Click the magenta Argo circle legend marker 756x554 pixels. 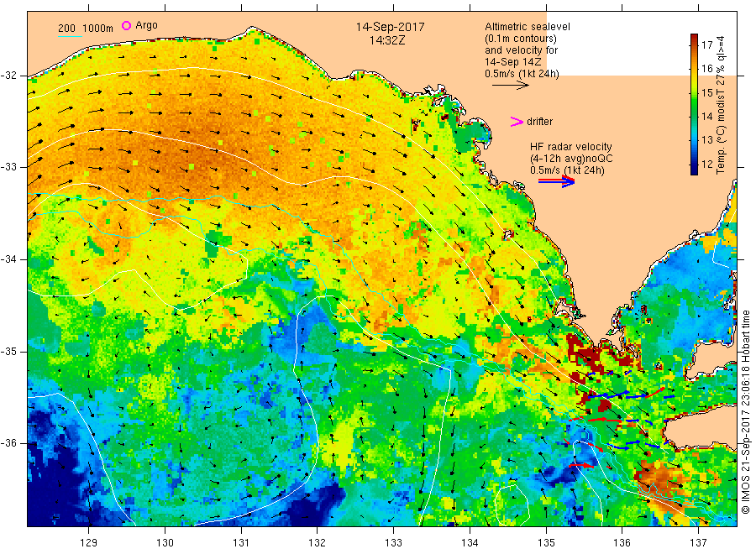(126, 26)
